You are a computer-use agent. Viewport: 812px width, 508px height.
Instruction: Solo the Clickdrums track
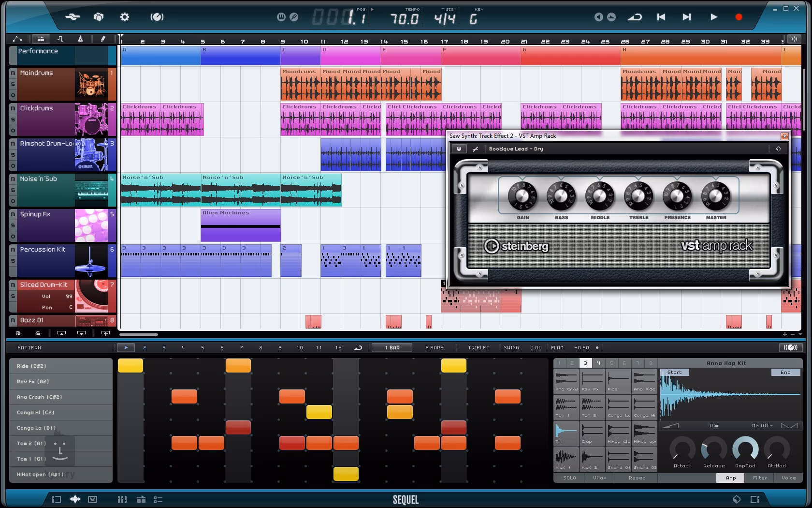13,120
